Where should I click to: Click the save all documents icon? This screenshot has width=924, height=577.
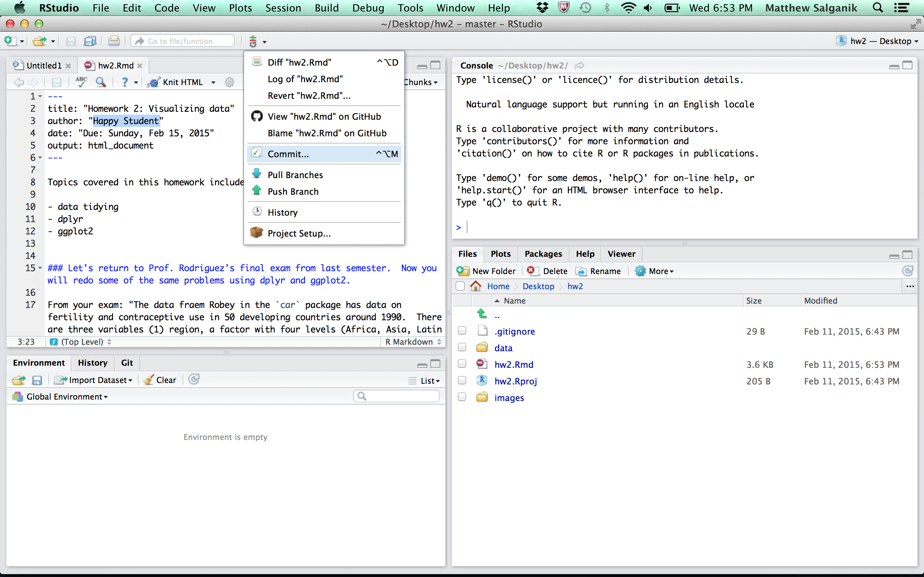coord(90,41)
